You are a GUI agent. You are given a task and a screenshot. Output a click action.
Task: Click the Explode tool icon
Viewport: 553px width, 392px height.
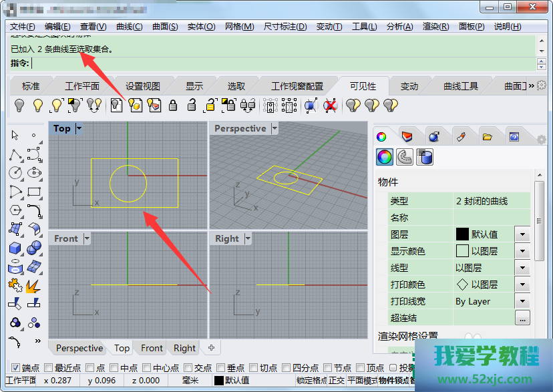point(33,286)
